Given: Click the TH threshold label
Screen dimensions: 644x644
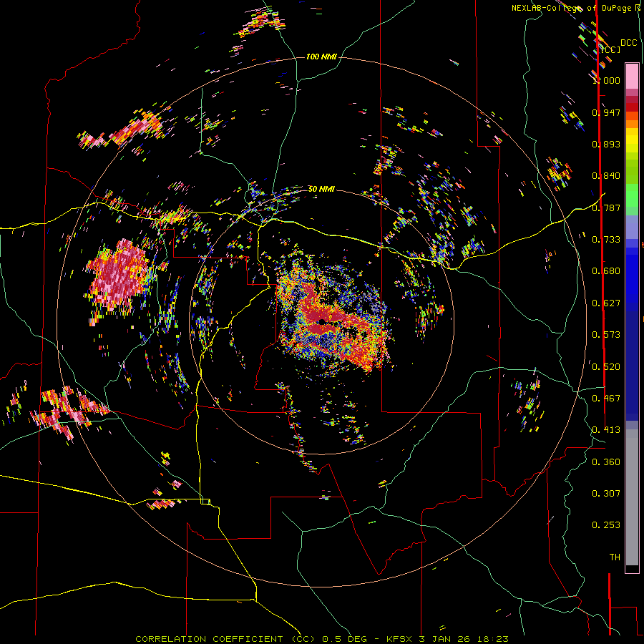Looking at the screenshot, I should pos(615,557).
